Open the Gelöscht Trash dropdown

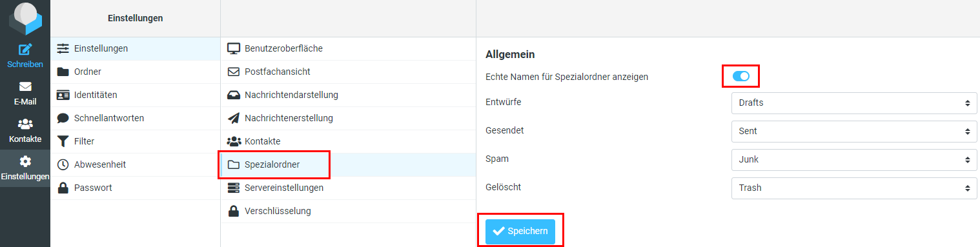pyautogui.click(x=854, y=188)
